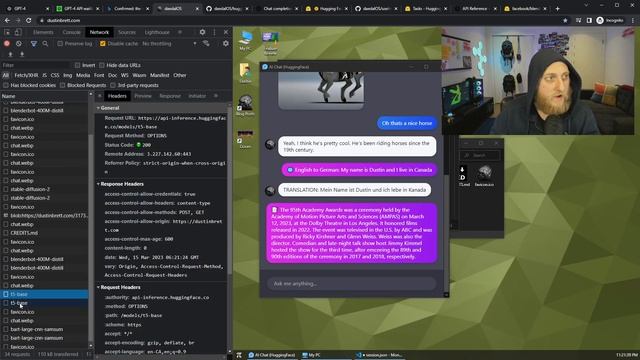
Task: Open the second desktop icon beside My PC
Action: (270, 43)
